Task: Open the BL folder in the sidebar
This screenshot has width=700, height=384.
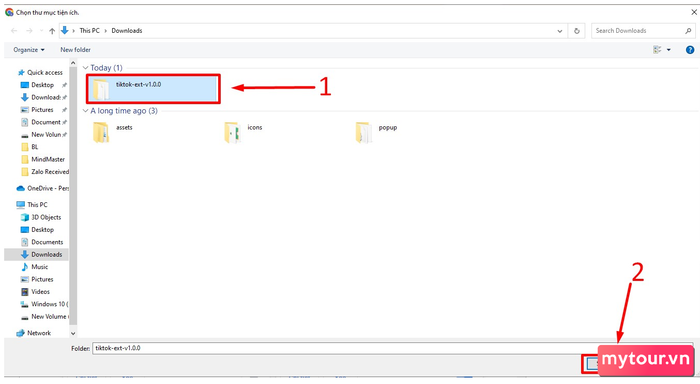Action: (30, 147)
